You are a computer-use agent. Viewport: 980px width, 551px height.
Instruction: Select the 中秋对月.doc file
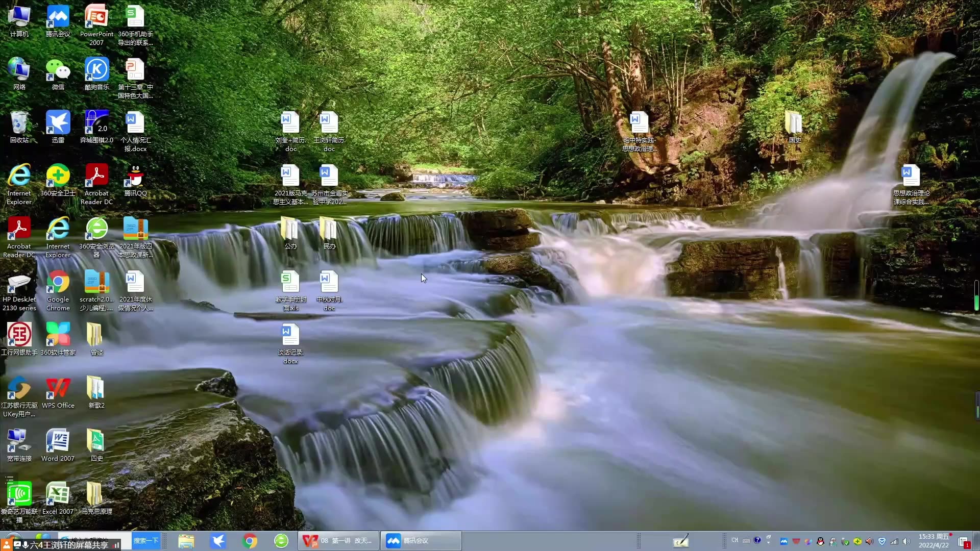329,291
